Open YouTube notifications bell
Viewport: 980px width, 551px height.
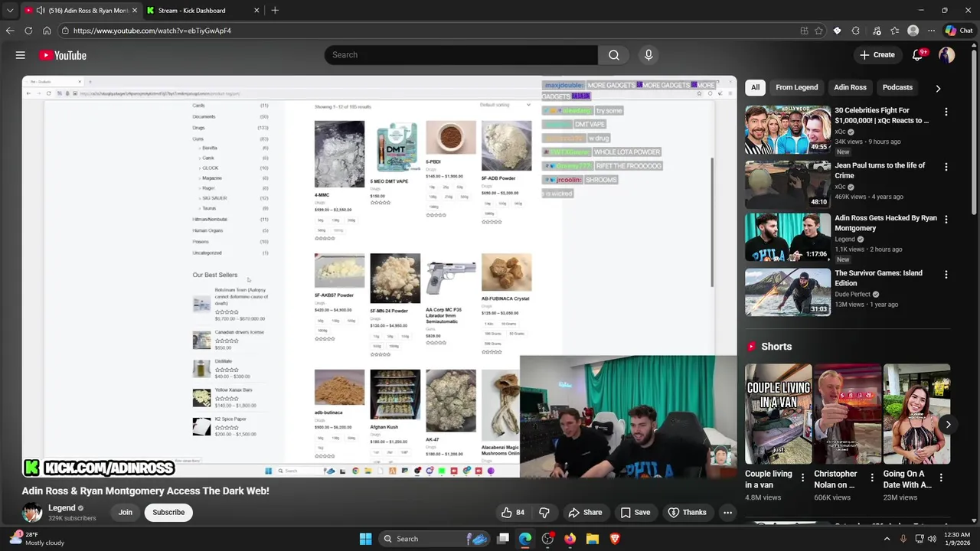pyautogui.click(x=918, y=55)
